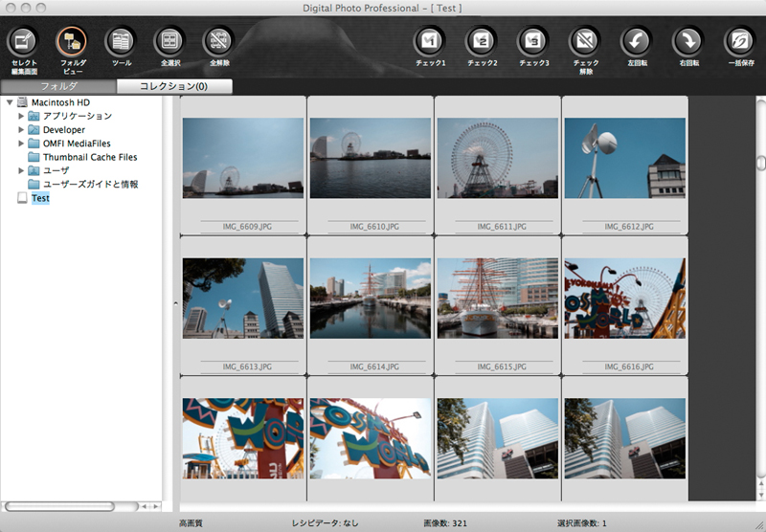Click the IMG_6609.JPG file name label

coord(247,227)
